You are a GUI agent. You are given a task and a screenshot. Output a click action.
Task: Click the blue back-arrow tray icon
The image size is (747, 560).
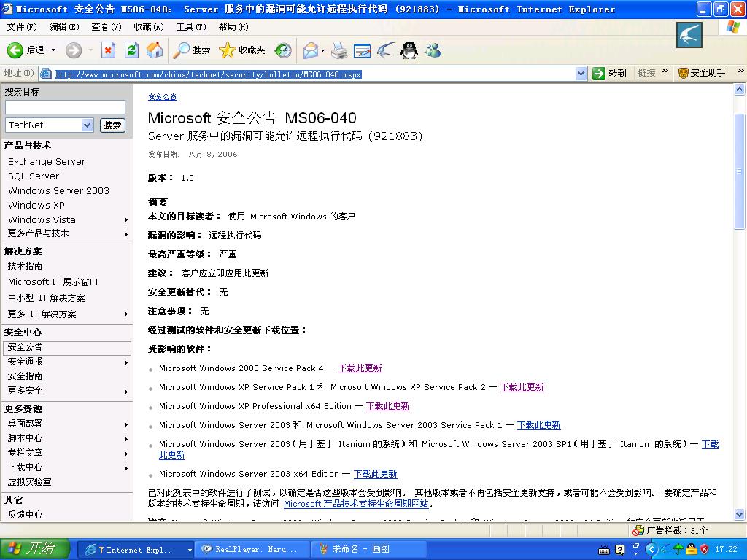(x=651, y=550)
